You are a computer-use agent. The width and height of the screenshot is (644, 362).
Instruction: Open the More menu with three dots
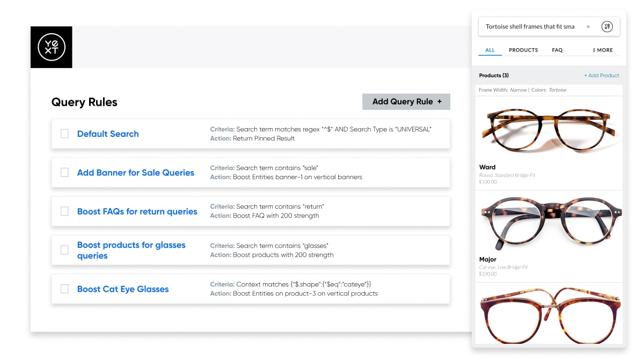pos(603,50)
